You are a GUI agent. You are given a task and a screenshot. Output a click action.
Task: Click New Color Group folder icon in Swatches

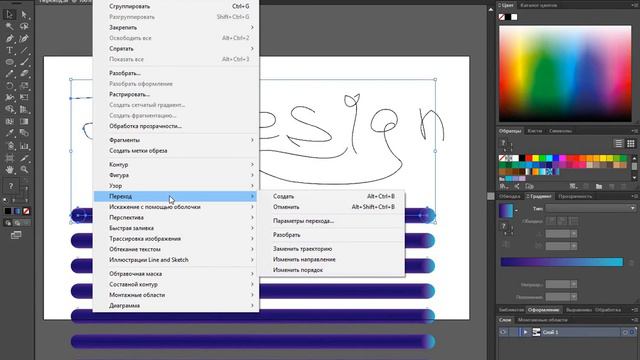(598, 186)
